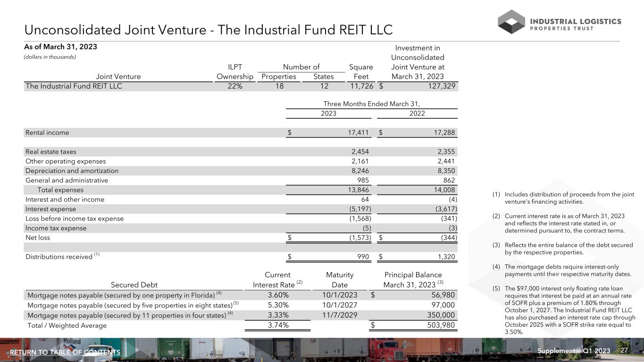Select the 2023 column header
The image size is (644, 362).
[329, 114]
